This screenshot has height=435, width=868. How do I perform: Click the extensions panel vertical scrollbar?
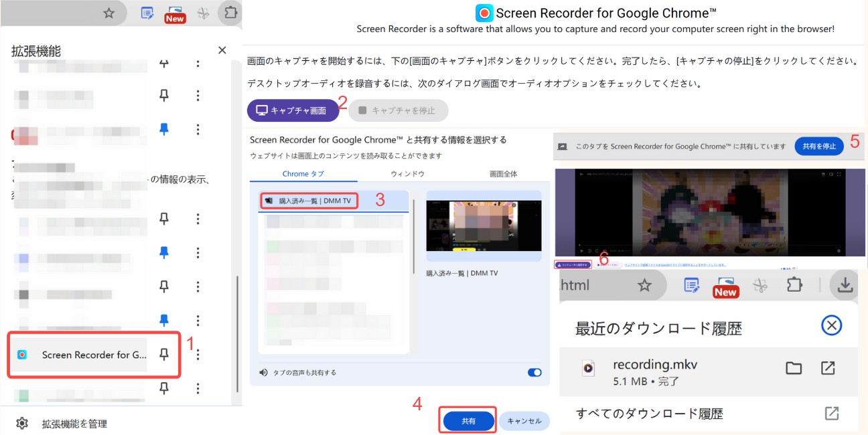tap(236, 333)
